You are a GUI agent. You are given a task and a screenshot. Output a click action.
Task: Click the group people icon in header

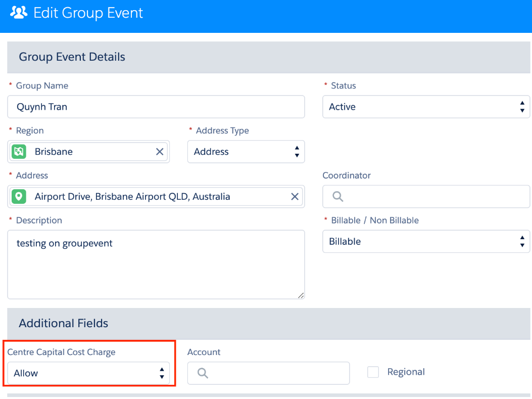click(x=19, y=13)
